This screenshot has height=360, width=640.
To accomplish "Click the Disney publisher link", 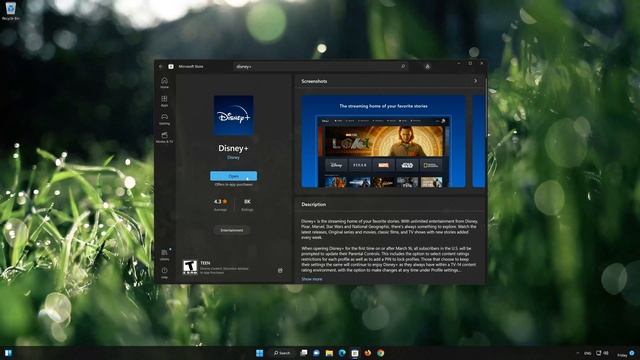I will [x=233, y=157].
